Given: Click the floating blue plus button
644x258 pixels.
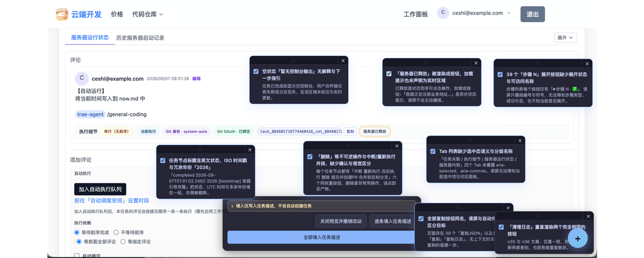Looking at the screenshot, I should coord(578,238).
